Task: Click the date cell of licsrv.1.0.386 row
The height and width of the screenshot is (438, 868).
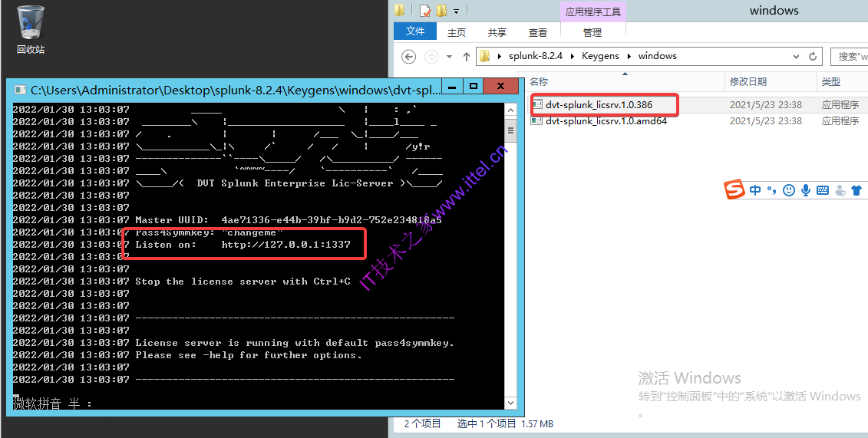Action: (766, 104)
